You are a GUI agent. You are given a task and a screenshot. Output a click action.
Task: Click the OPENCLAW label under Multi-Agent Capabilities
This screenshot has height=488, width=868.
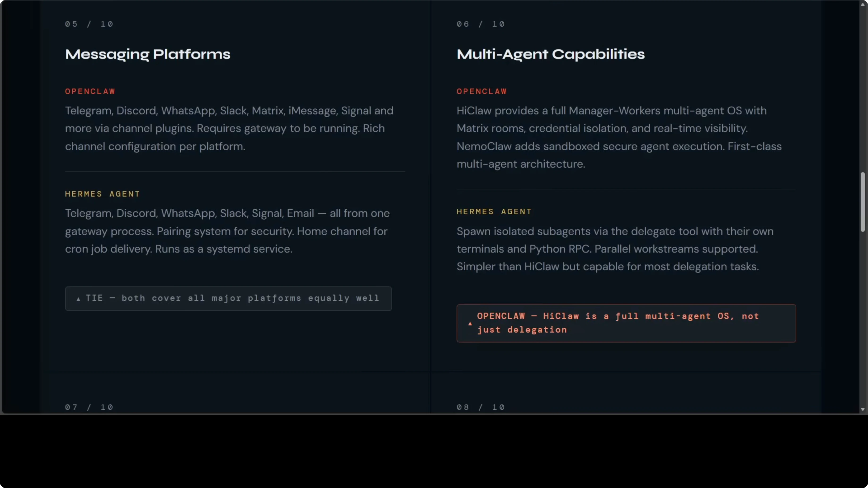click(481, 91)
